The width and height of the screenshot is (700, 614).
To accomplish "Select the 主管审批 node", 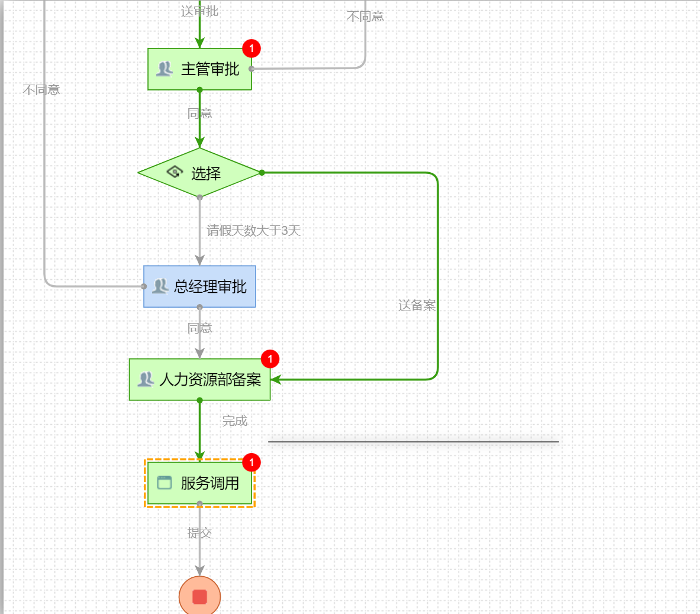I will click(x=199, y=69).
